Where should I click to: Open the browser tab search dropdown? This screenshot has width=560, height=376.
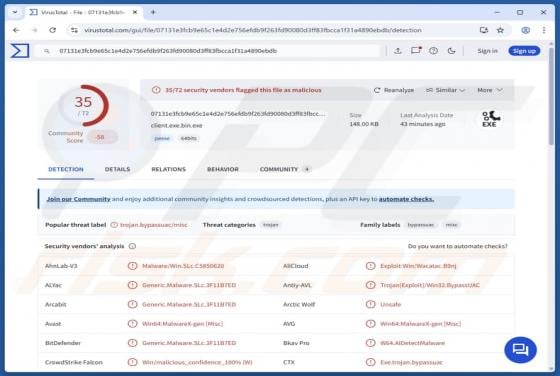click(x=15, y=12)
